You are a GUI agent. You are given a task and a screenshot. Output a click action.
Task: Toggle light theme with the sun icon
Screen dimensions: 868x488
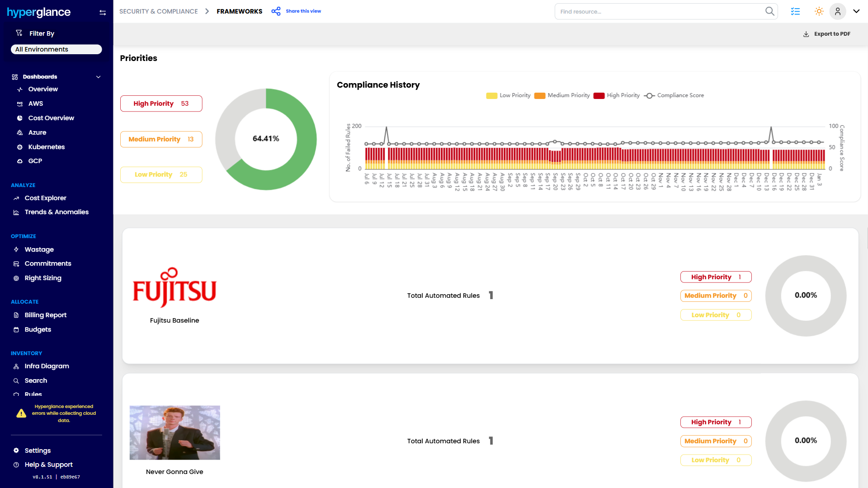point(819,11)
